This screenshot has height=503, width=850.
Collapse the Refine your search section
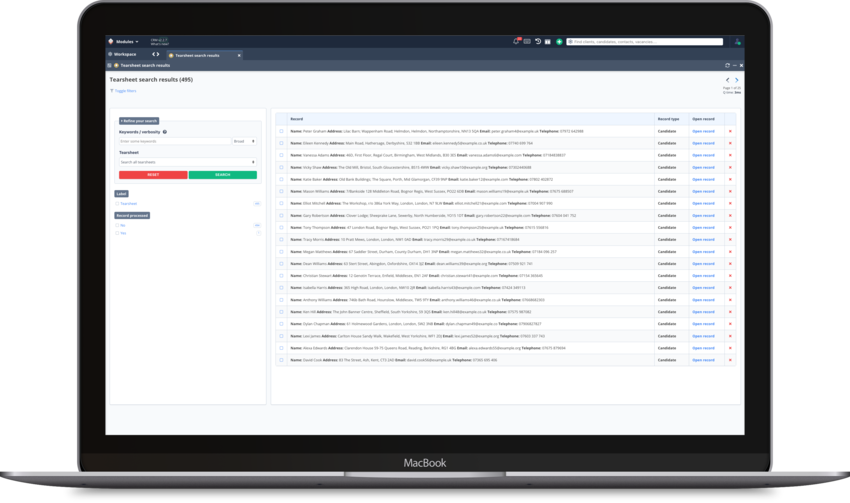[139, 121]
